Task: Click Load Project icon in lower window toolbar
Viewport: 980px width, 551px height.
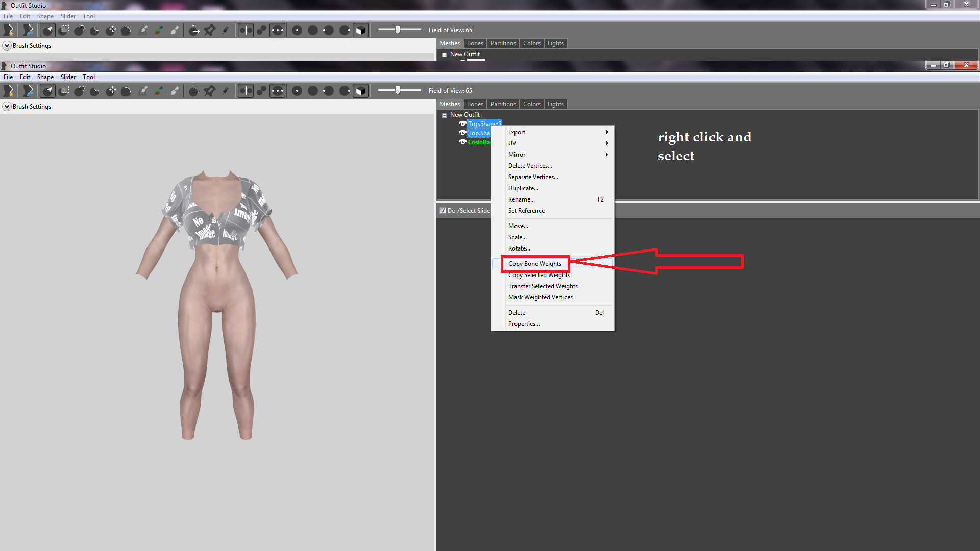Action: (x=28, y=91)
